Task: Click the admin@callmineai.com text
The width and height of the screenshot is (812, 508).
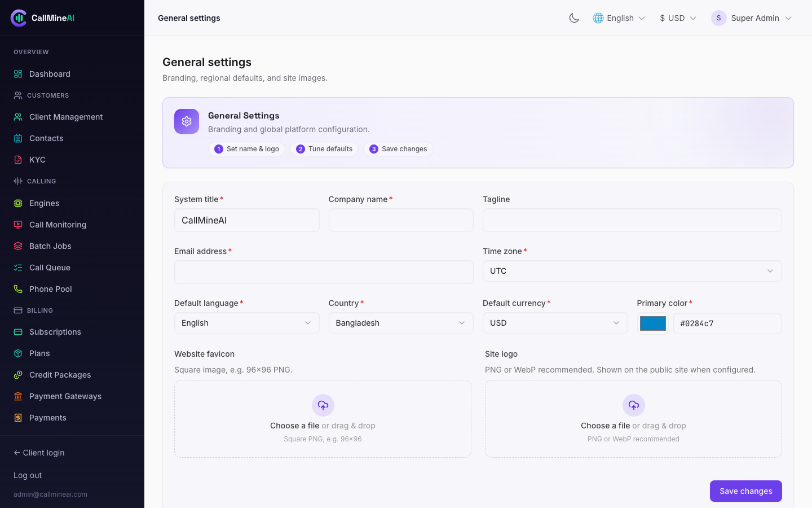Action: (50, 494)
